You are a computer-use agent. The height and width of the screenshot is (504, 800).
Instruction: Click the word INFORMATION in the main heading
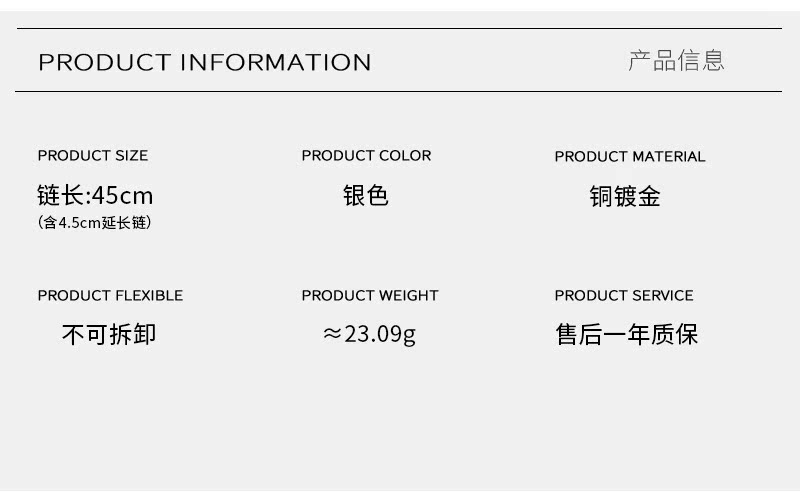275,62
